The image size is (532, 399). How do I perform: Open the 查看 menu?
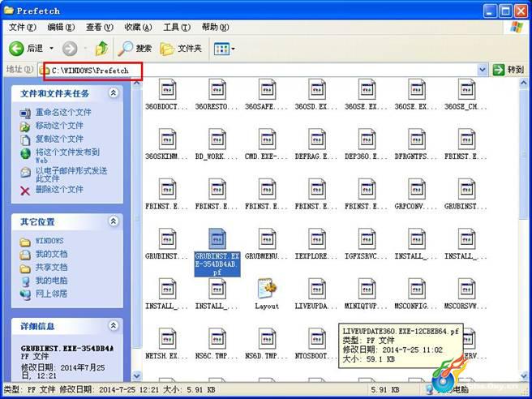100,27
